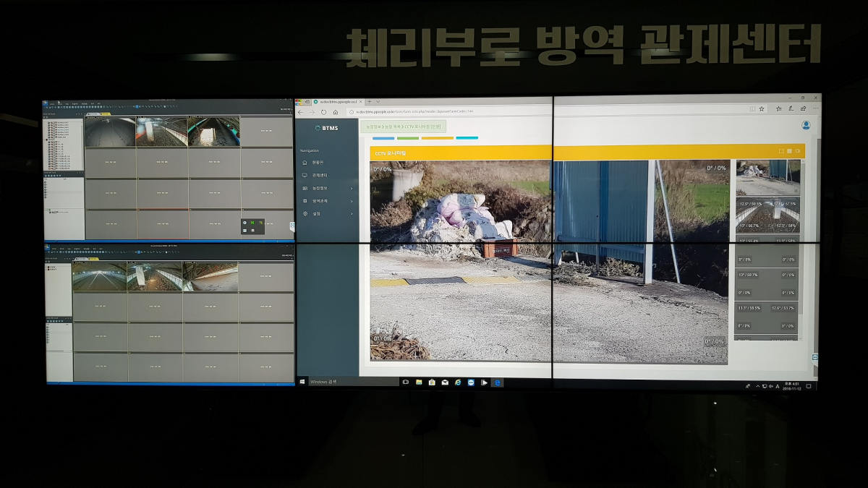The width and height of the screenshot is (868, 488).
Task: Select the single-pane layout icon in CCTV header
Action: click(x=781, y=151)
